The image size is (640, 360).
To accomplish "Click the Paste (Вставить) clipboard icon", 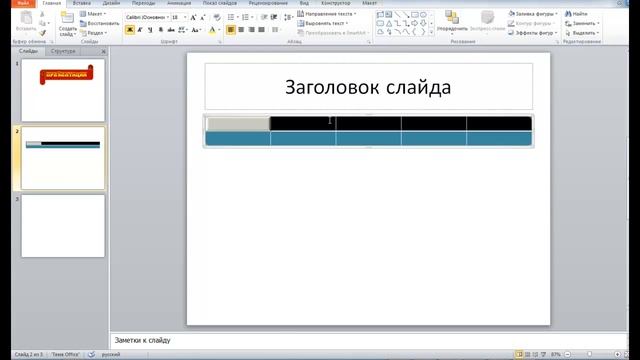I will 26,18.
